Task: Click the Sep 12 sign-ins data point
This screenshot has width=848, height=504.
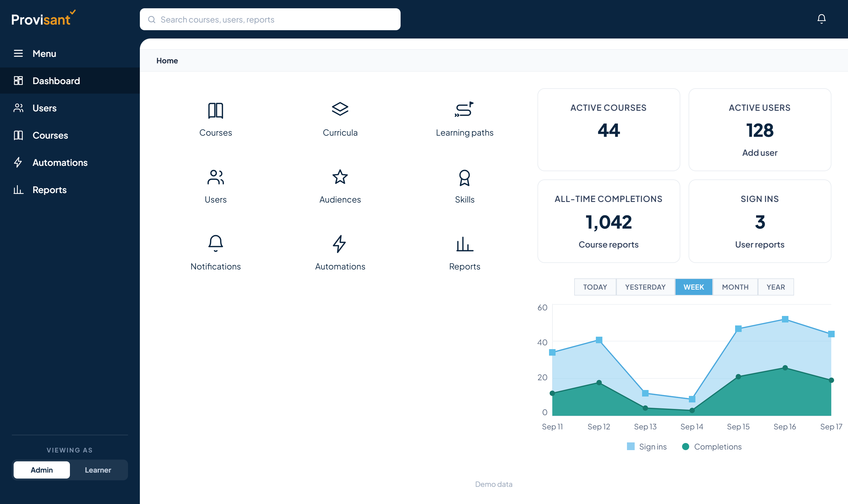Action: click(x=599, y=340)
